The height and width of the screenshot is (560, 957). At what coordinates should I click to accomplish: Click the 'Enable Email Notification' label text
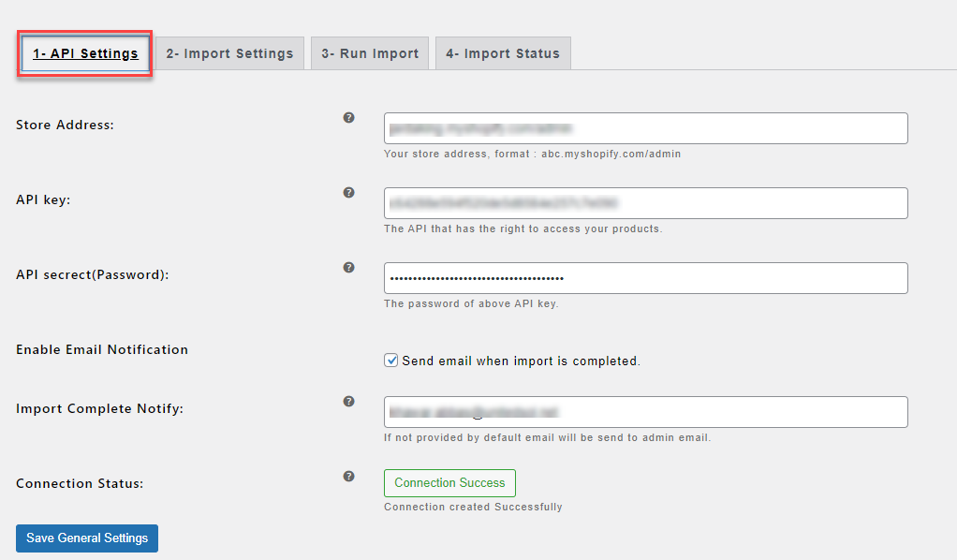pos(102,349)
